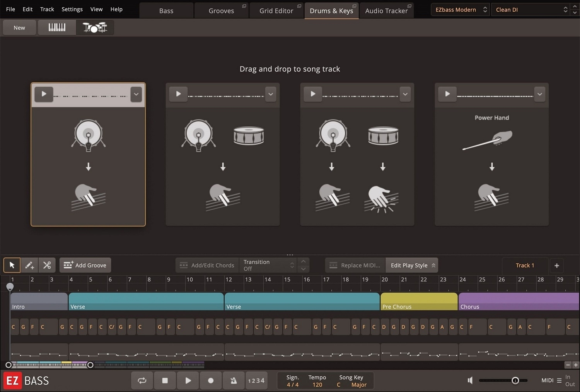Open the View menu

(97, 9)
